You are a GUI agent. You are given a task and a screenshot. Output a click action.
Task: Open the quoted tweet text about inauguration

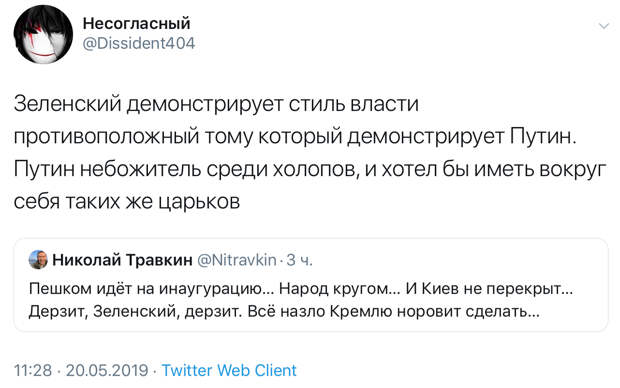(x=301, y=300)
